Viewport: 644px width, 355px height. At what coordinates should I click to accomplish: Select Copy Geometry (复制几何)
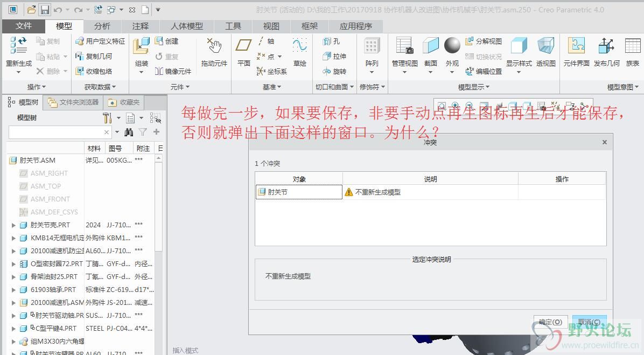click(x=94, y=56)
